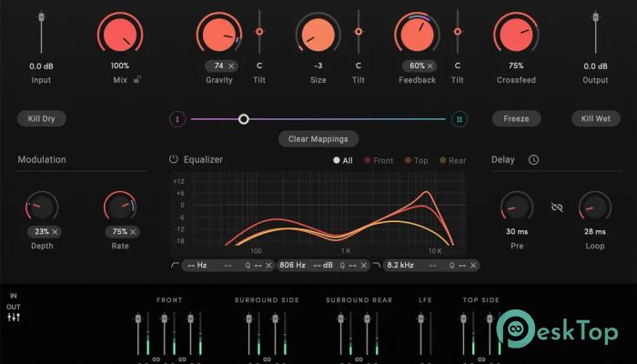Image resolution: width=637 pixels, height=364 pixels.
Task: Toggle the Freeze button
Action: click(x=516, y=118)
